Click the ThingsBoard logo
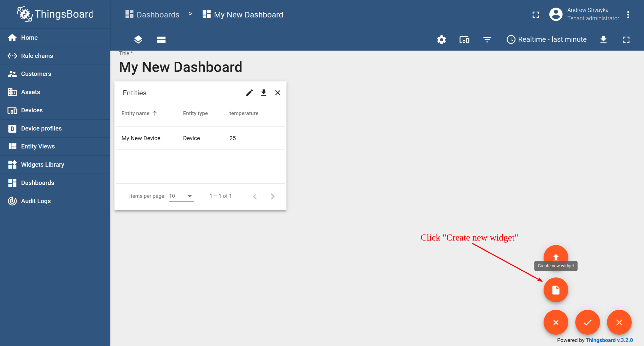644x346 pixels. (x=55, y=14)
